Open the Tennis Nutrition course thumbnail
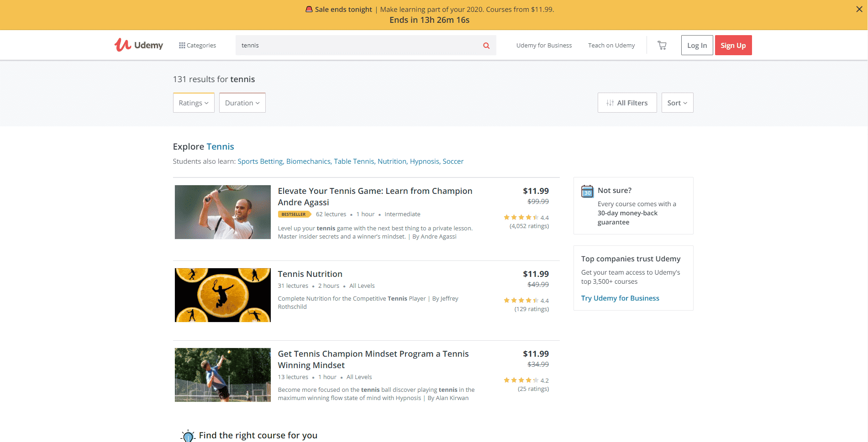The width and height of the screenshot is (868, 442). [x=222, y=295]
